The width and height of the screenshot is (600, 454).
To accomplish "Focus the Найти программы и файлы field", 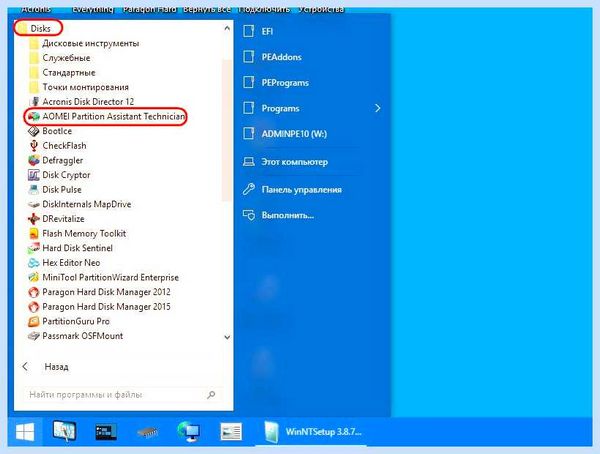I will [122, 395].
